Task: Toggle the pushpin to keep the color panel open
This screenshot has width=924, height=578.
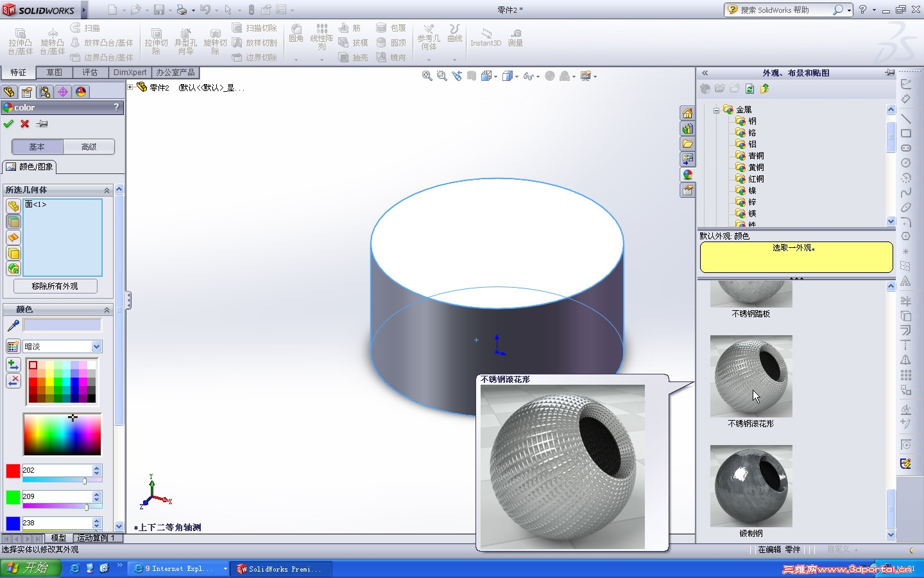Action: (x=42, y=124)
